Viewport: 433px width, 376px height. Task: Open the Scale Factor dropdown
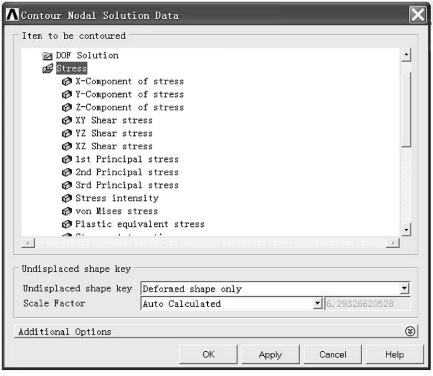click(x=318, y=304)
